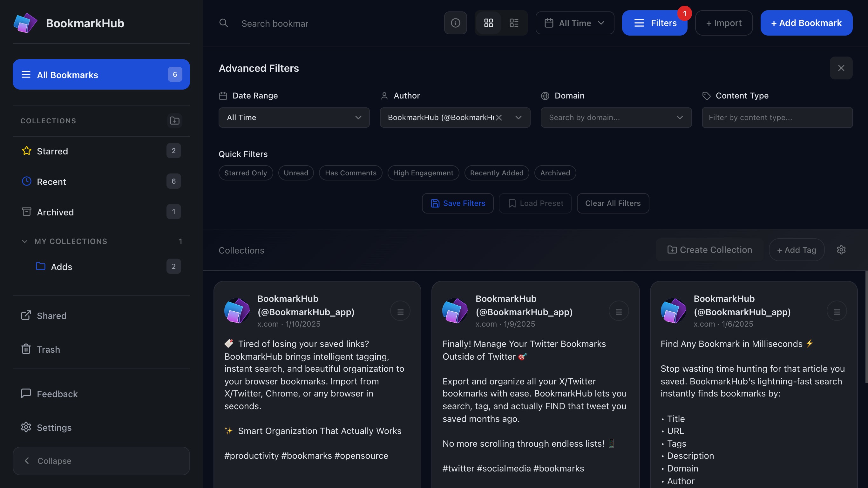This screenshot has width=868, height=488.
Task: Click the new collection folder-plus icon
Action: point(174,121)
